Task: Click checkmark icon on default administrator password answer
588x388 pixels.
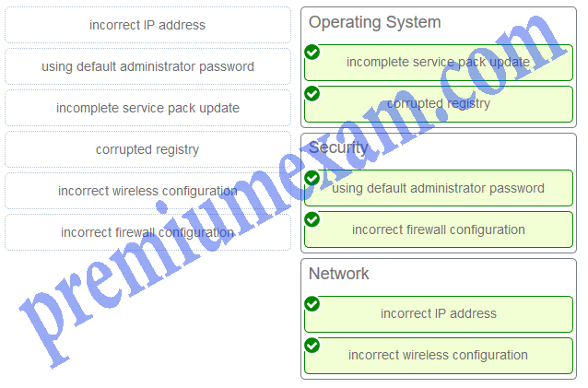Action: point(312,178)
